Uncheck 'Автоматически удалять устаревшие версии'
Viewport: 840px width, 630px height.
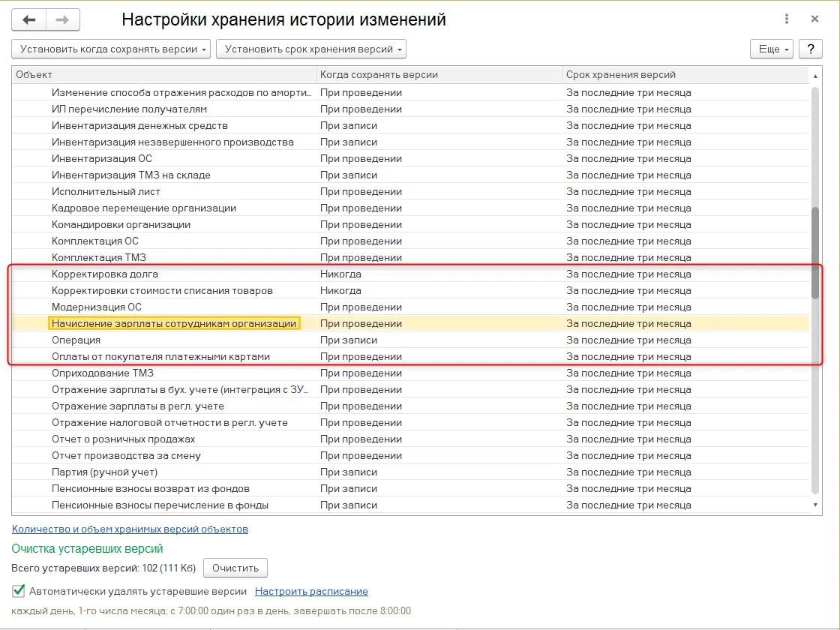[x=19, y=591]
